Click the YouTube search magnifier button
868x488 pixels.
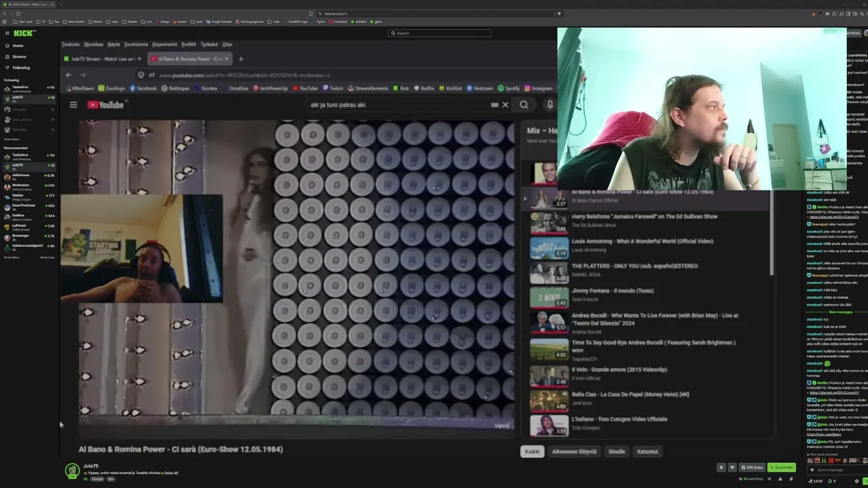(x=524, y=105)
